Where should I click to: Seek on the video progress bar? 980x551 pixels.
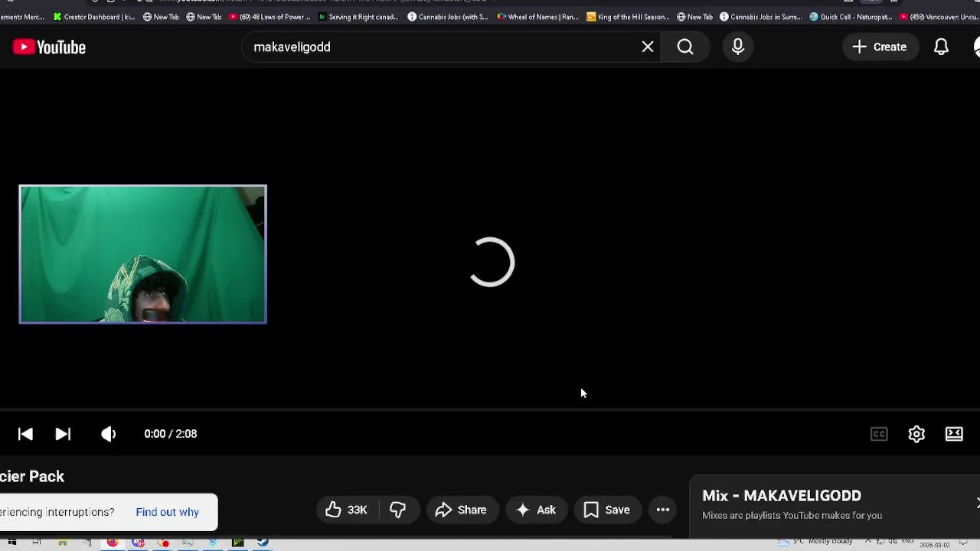[490, 409]
